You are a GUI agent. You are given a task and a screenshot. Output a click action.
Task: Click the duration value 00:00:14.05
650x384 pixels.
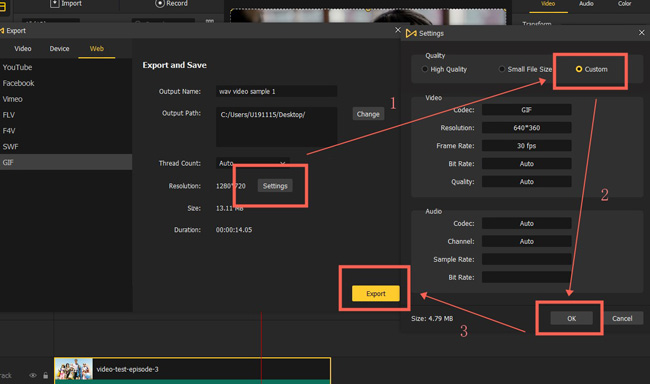[x=234, y=230]
